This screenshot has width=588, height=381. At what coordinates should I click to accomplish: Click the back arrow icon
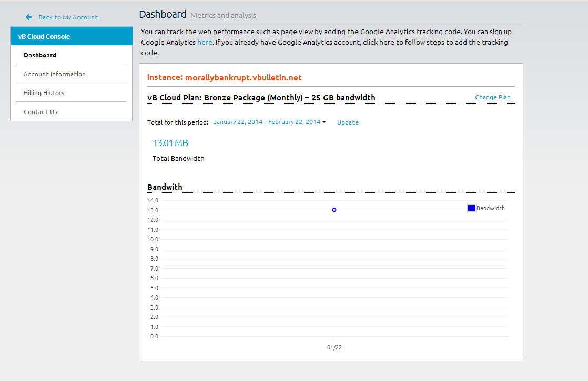pos(28,17)
